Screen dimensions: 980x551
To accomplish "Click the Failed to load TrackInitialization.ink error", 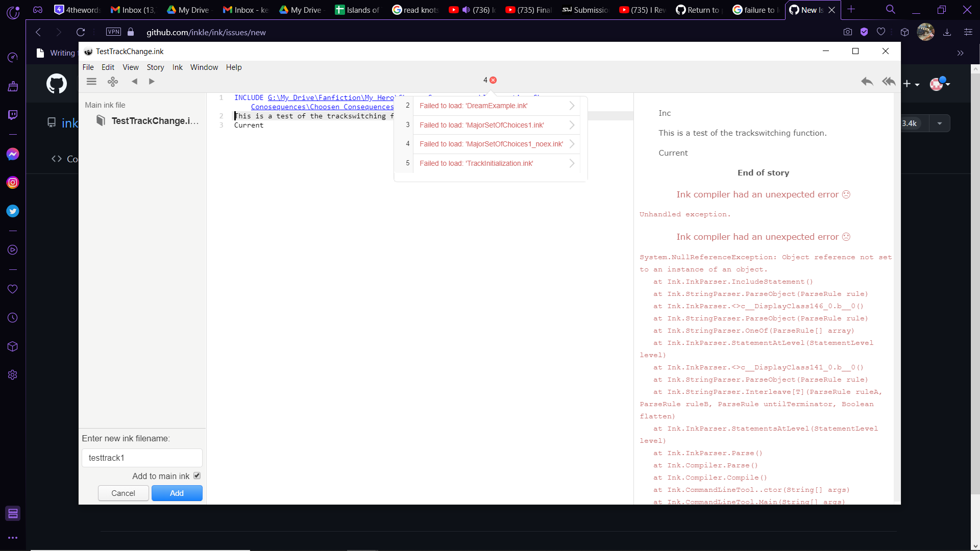I will click(476, 163).
